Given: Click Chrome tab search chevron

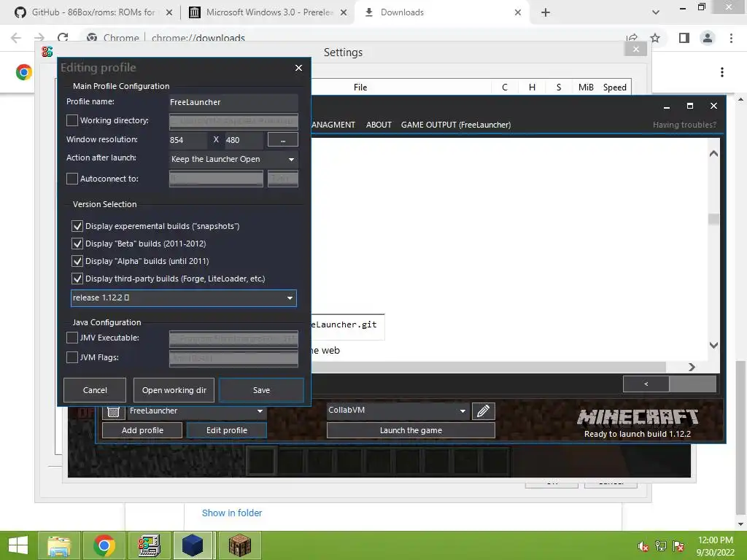Looking at the screenshot, I should point(656,12).
